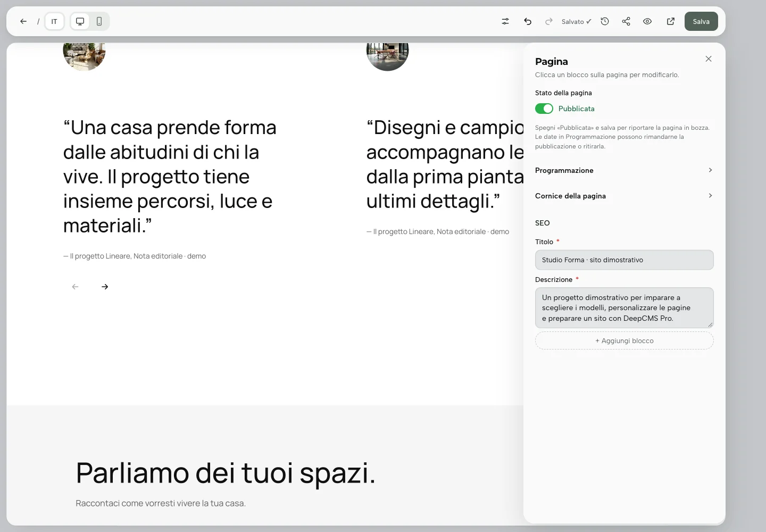Image resolution: width=766 pixels, height=532 pixels.
Task: Switch to mobile preview mode
Action: point(99,21)
